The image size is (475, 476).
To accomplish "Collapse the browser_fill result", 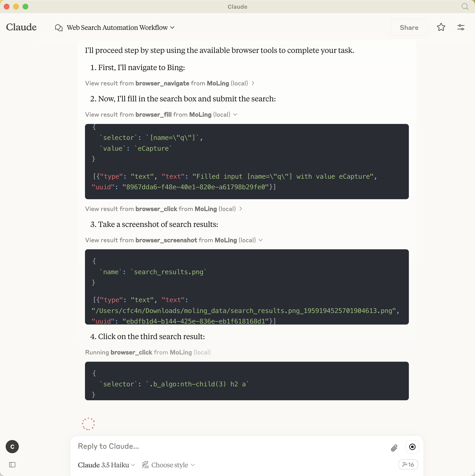I will pos(161,115).
